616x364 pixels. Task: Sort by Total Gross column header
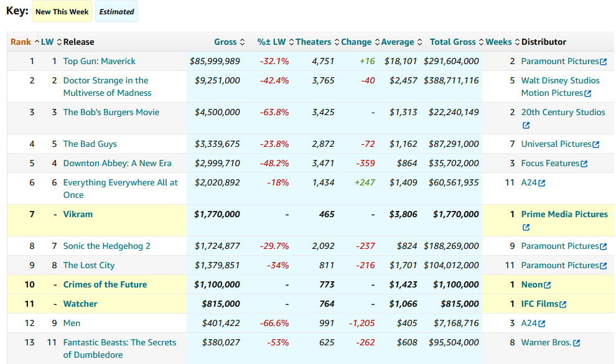(x=457, y=42)
